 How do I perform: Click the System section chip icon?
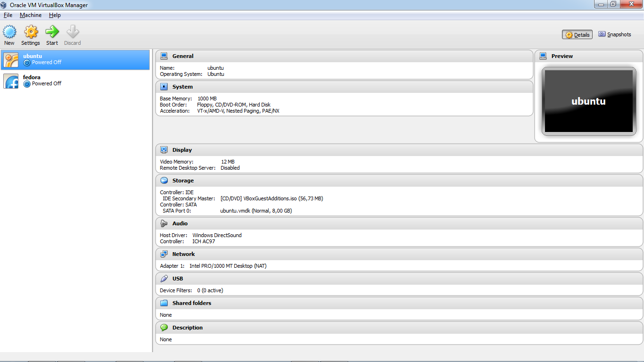(164, 87)
